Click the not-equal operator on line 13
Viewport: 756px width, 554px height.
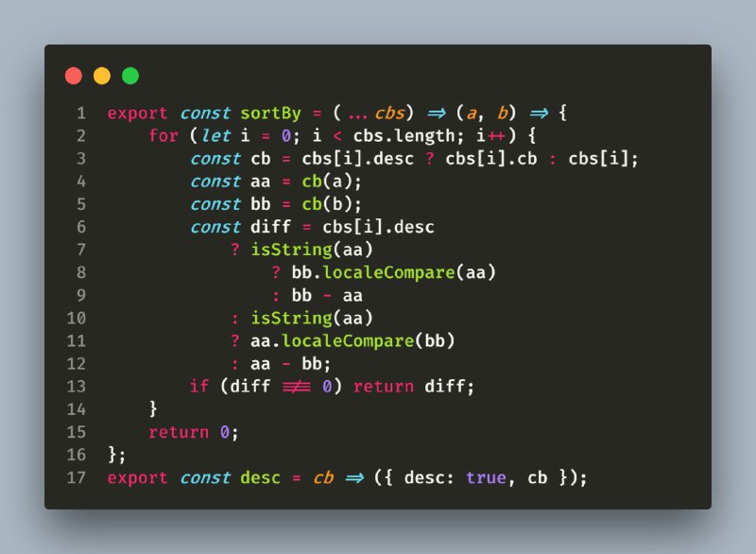point(297,387)
